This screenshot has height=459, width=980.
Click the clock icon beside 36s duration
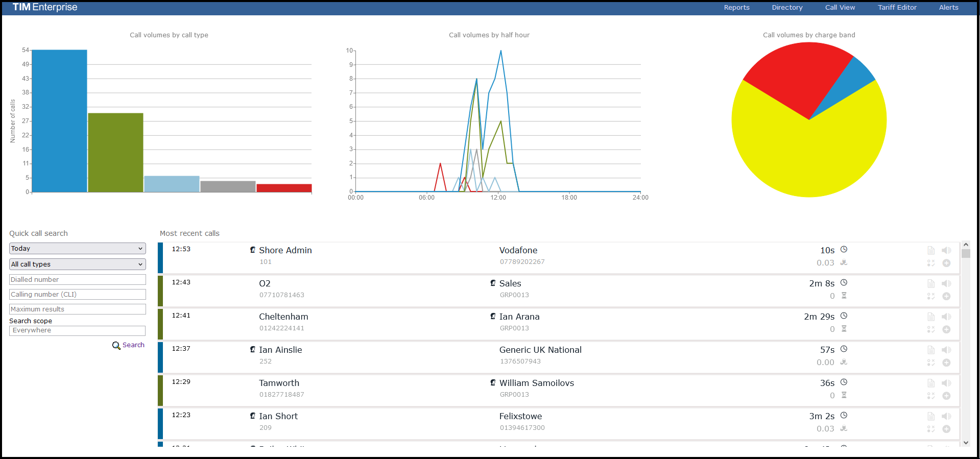click(x=844, y=382)
